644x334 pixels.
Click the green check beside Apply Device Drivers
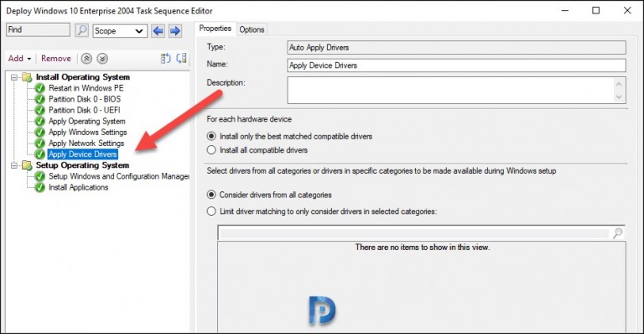(40, 154)
